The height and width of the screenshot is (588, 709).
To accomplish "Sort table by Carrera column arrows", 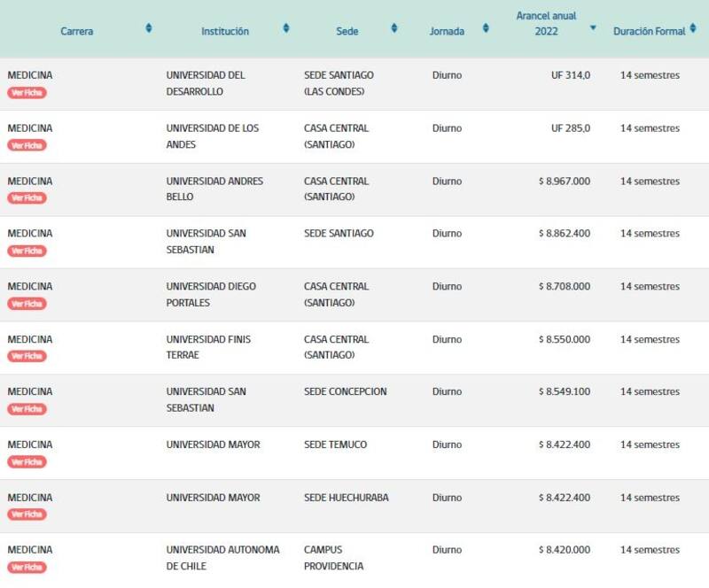I will [148, 28].
